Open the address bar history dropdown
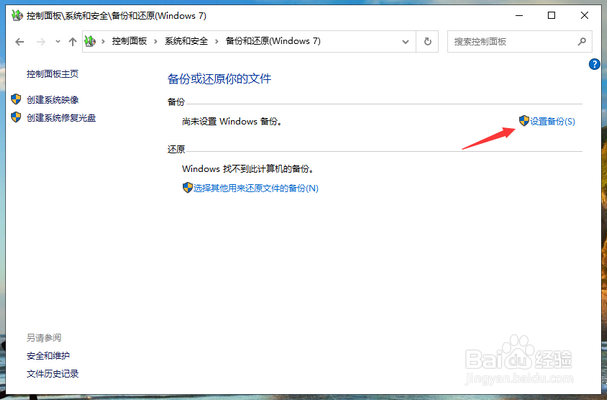The width and height of the screenshot is (607, 400). pyautogui.click(x=405, y=42)
